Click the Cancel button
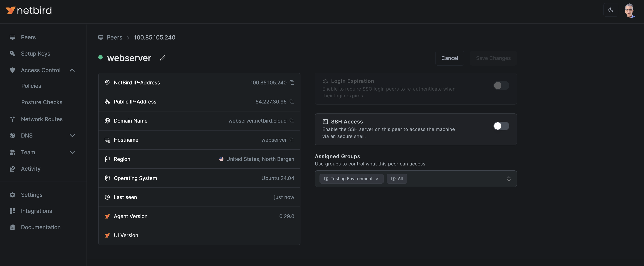This screenshot has height=266, width=644. point(449,58)
